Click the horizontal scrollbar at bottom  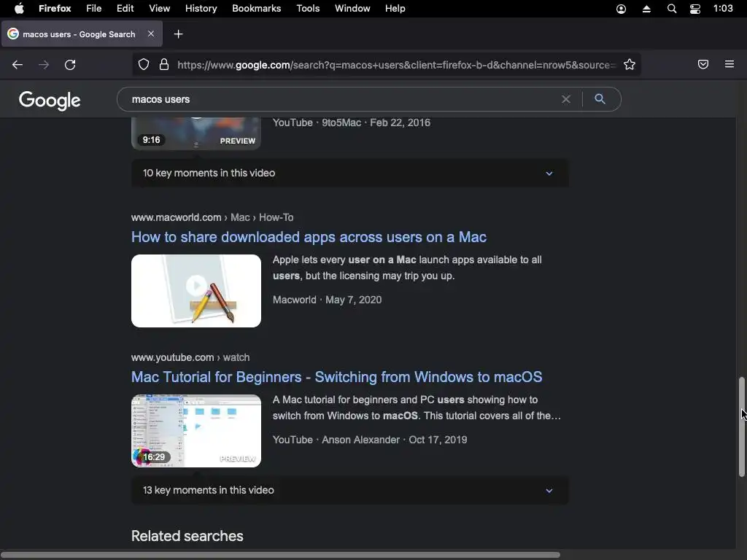tap(280, 555)
